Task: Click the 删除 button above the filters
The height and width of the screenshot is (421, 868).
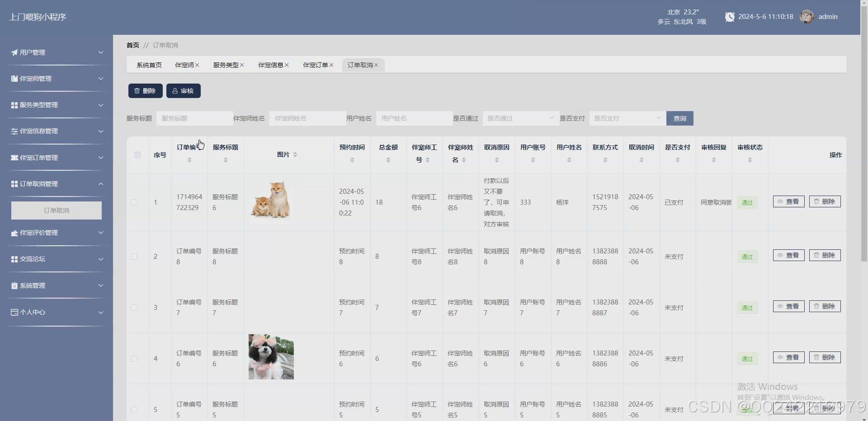Action: (145, 91)
